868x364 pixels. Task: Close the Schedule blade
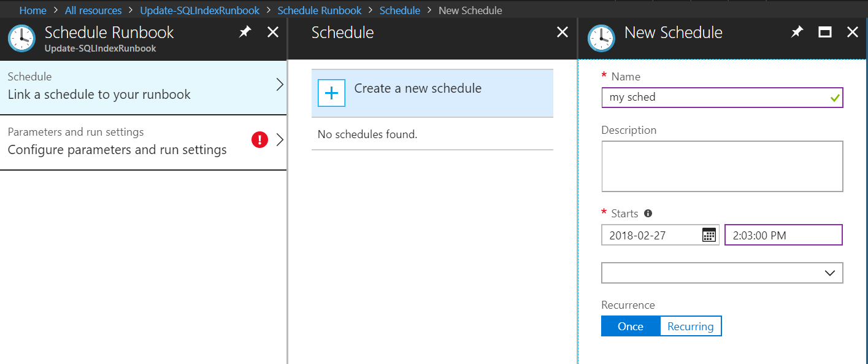[562, 32]
